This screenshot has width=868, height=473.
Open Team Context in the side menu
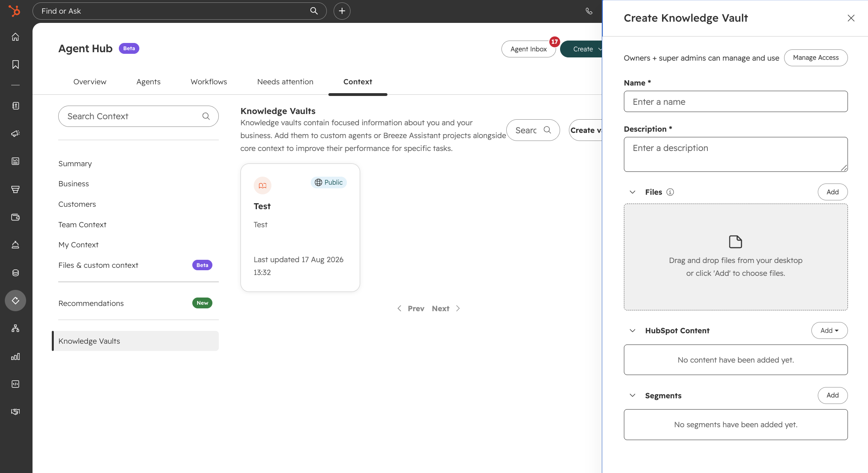click(82, 224)
